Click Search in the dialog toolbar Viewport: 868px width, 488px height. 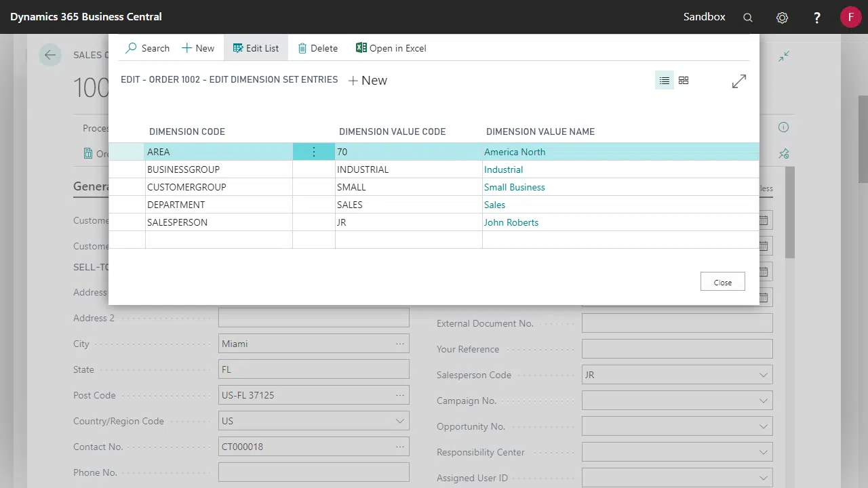click(x=148, y=48)
